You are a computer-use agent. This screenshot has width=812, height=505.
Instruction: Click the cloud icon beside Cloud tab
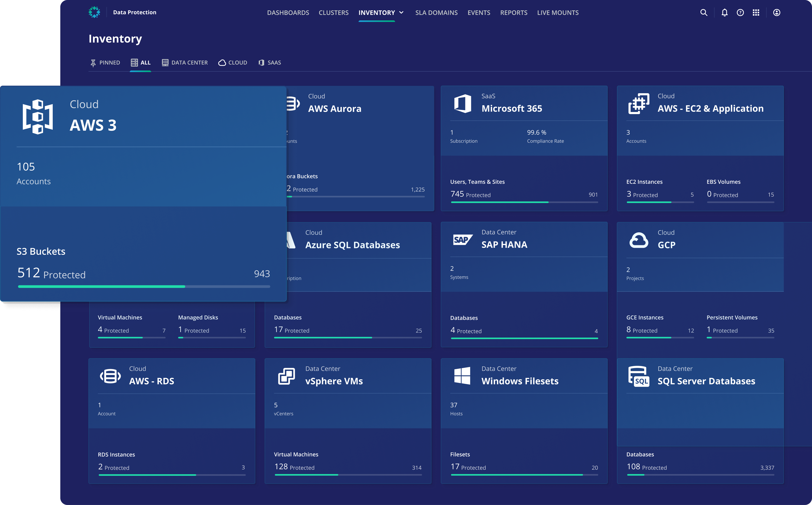tap(222, 63)
